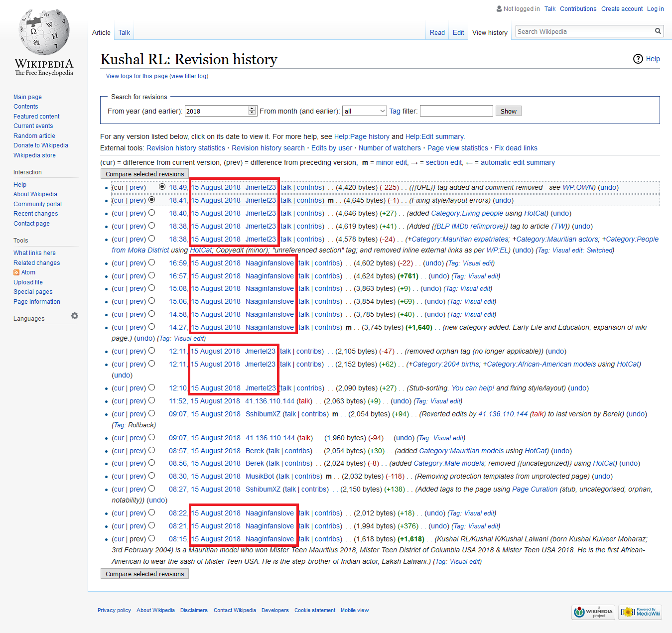The width and height of the screenshot is (672, 633).
Task: Select the radio button for 08:30 revision
Action: pos(152,476)
